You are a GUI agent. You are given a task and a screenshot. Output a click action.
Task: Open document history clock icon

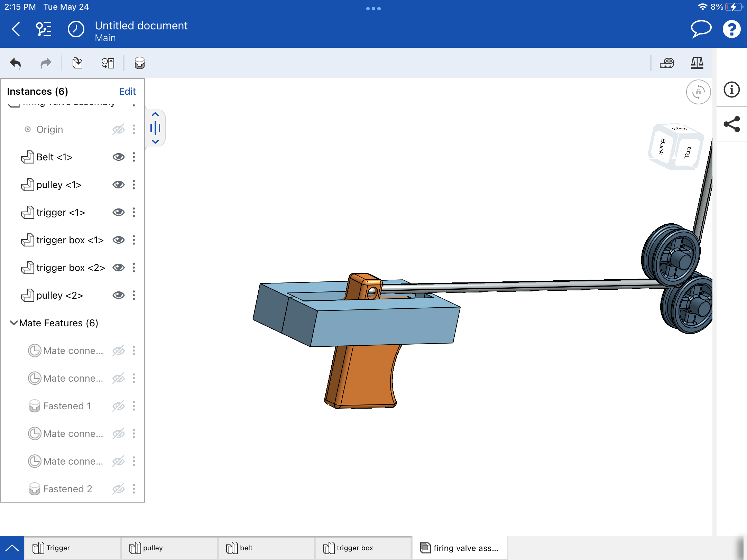coord(76,29)
